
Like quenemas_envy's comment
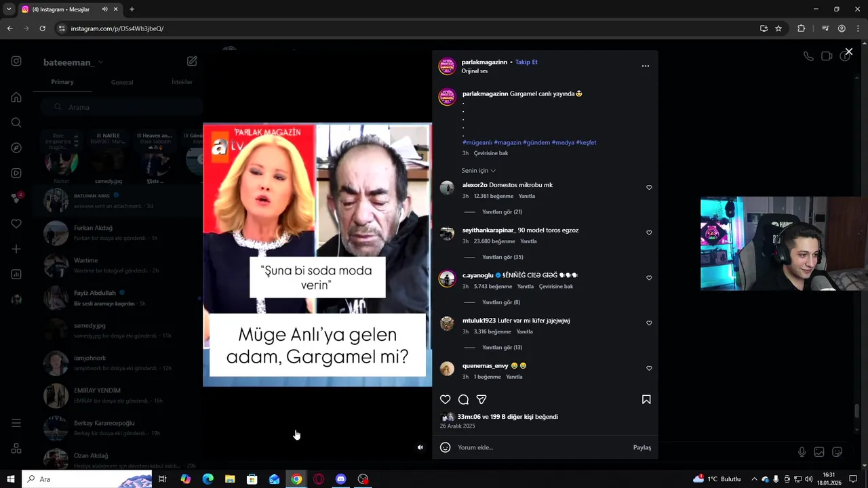click(649, 369)
